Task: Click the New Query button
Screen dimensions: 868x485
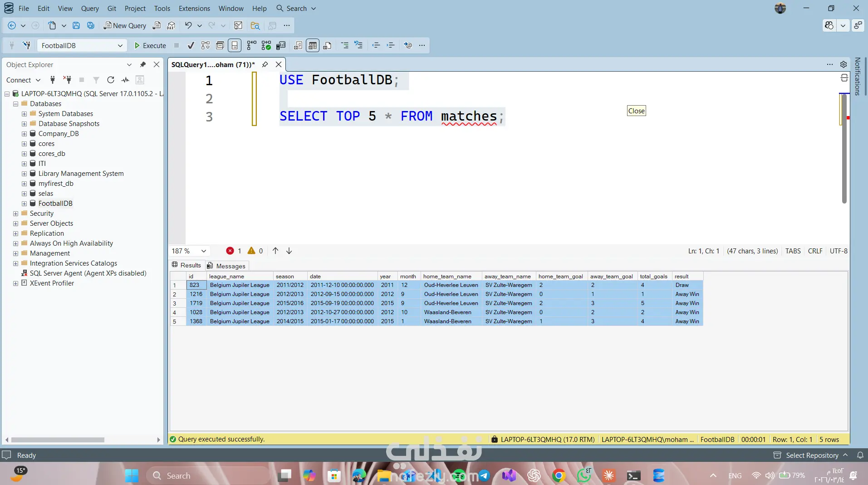Action: [125, 25]
